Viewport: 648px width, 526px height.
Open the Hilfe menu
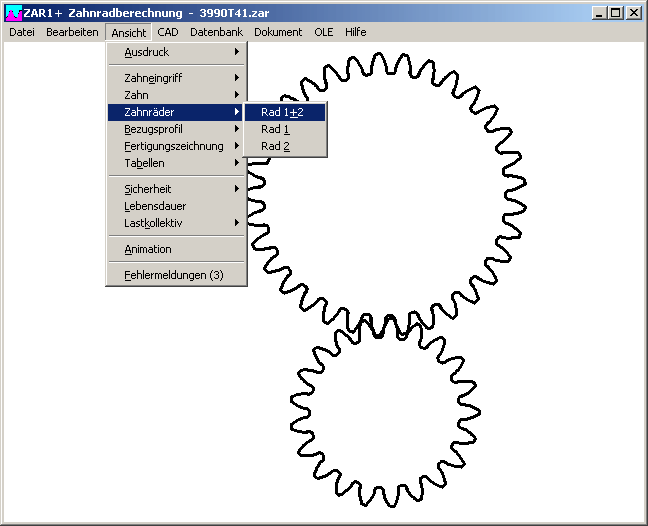(x=355, y=32)
